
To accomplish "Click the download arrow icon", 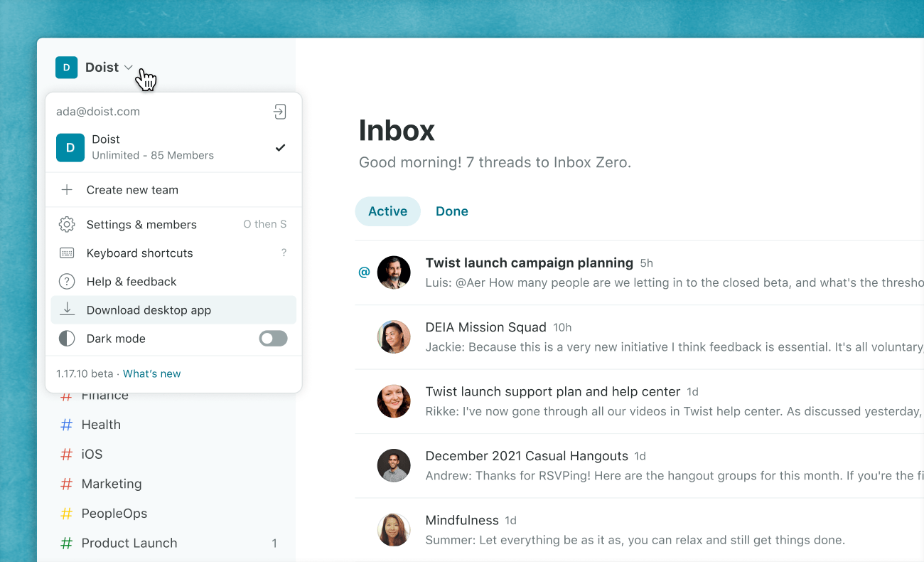I will tap(67, 309).
